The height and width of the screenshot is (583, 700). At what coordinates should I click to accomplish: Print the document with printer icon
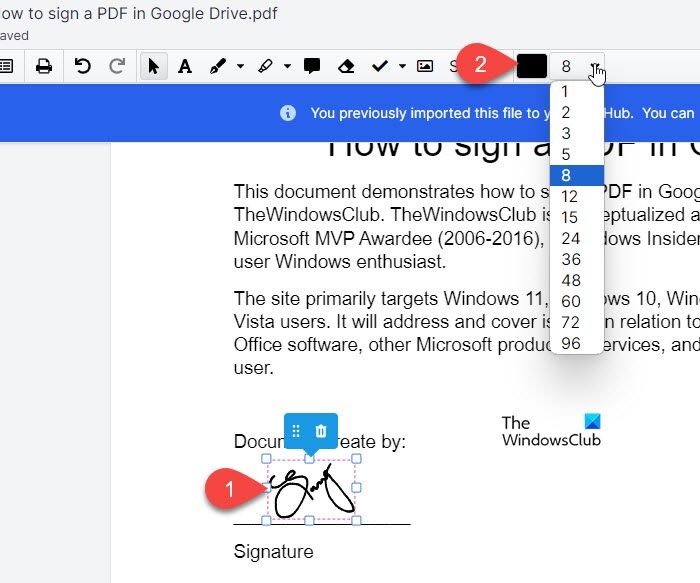pos(44,66)
